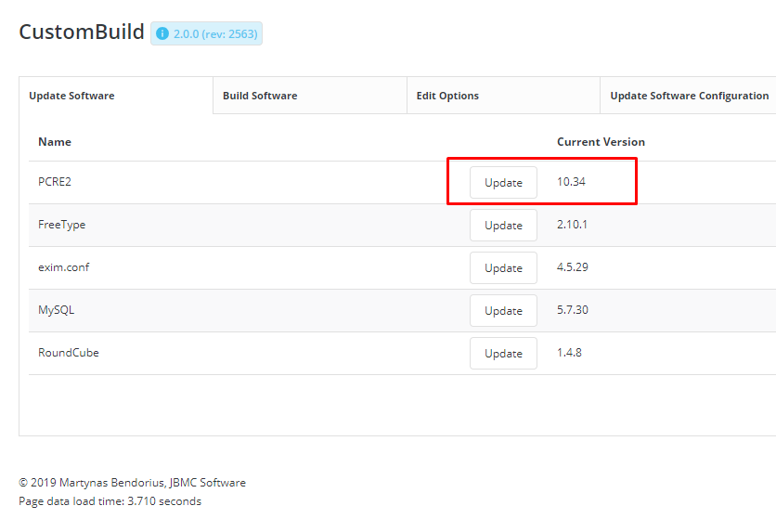Click the Current Version column header
776x532 pixels.
[601, 142]
